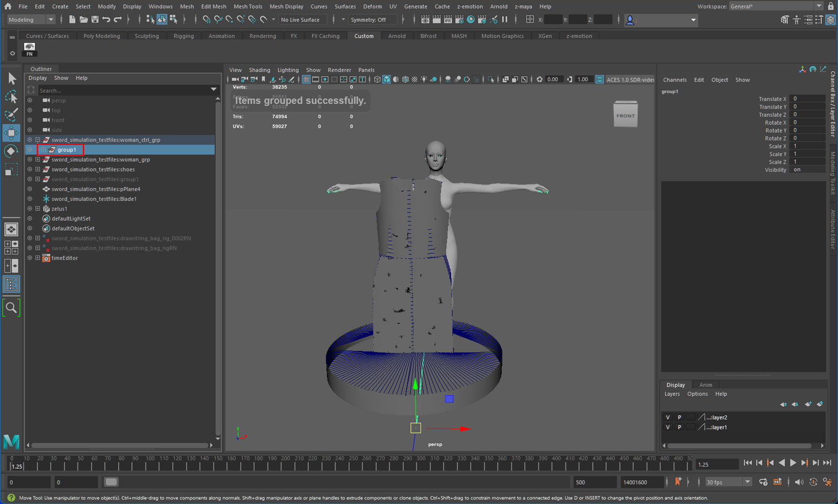The image size is (838, 504).
Task: Open the Workspace General dropdown
Action: pos(776,6)
